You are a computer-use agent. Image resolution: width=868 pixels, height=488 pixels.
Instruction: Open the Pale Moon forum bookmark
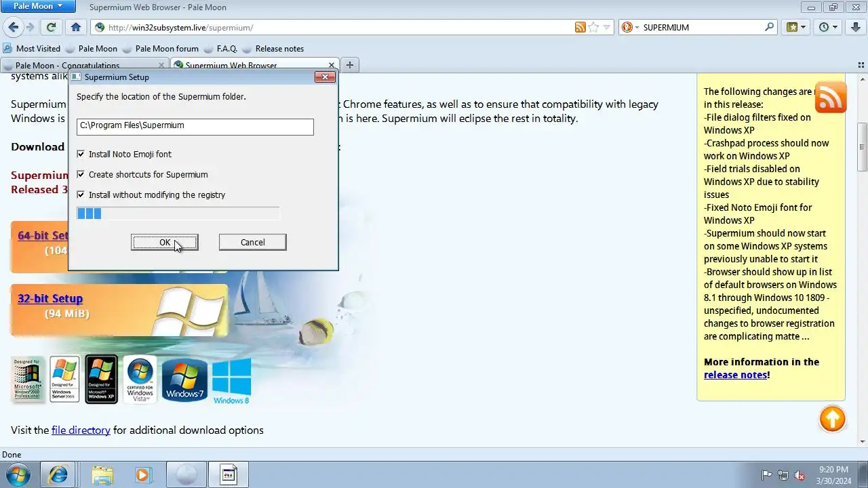tap(160, 49)
